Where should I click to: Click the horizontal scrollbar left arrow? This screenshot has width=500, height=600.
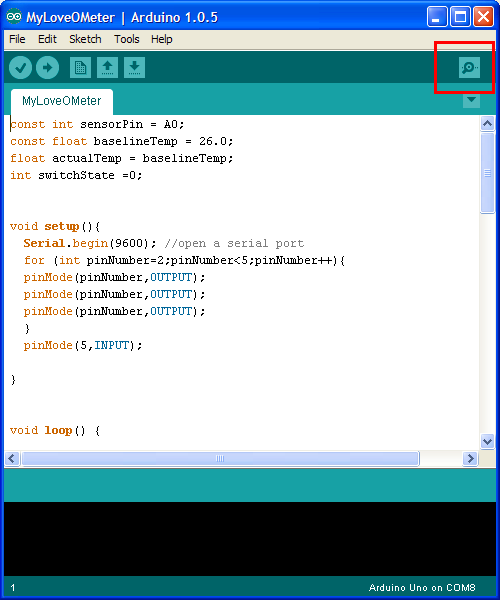[12, 458]
